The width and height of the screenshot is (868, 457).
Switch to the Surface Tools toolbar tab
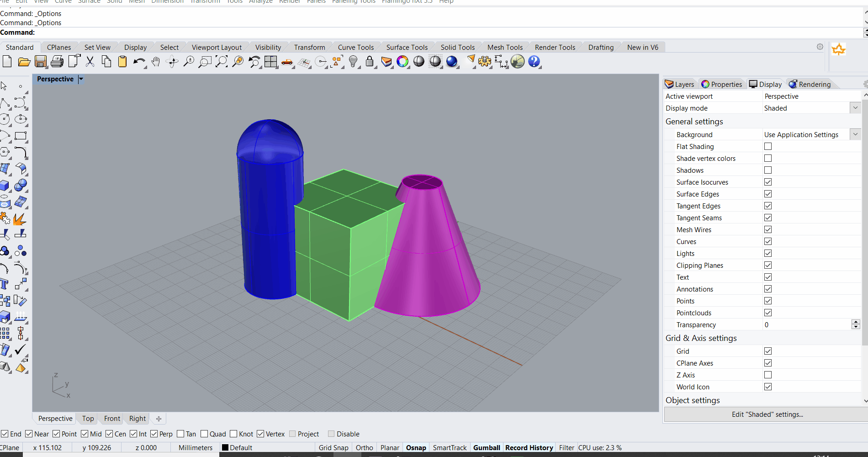click(x=407, y=48)
